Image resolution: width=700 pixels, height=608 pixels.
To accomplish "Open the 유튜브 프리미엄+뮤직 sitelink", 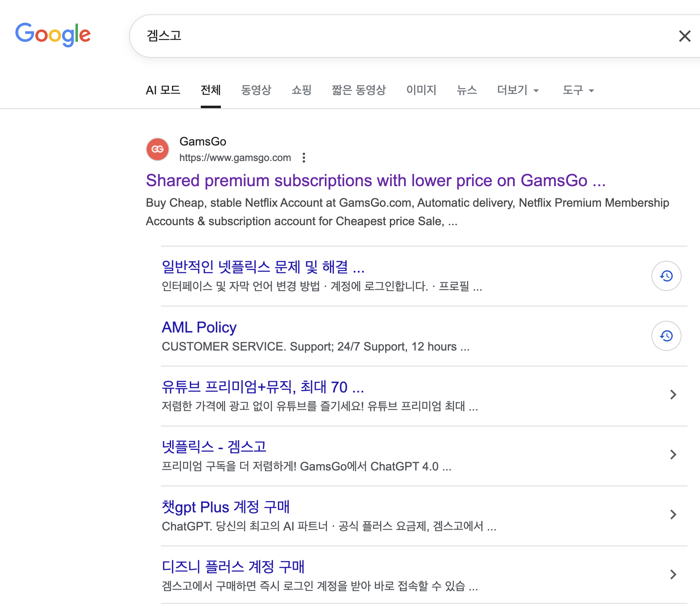I will point(263,387).
